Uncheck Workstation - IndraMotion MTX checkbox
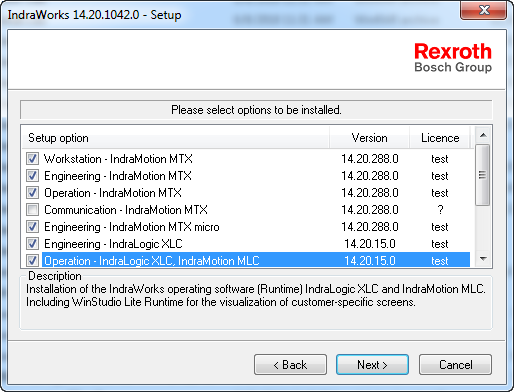514x392 pixels. point(32,159)
